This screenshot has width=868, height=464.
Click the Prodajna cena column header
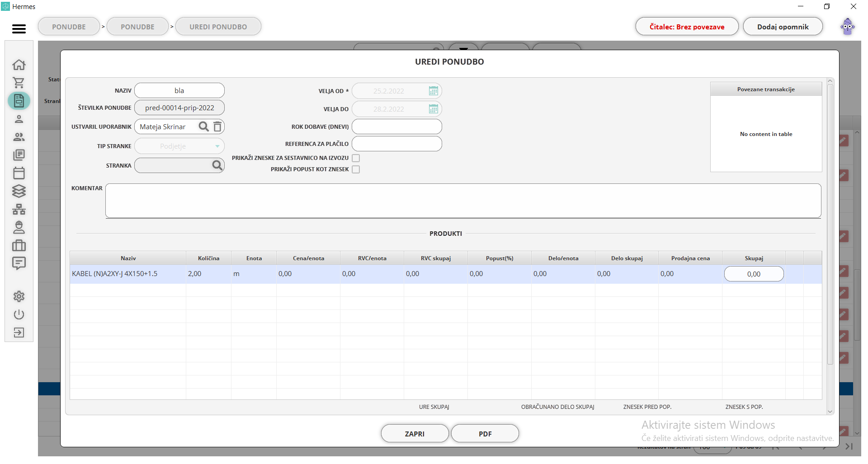pos(690,258)
